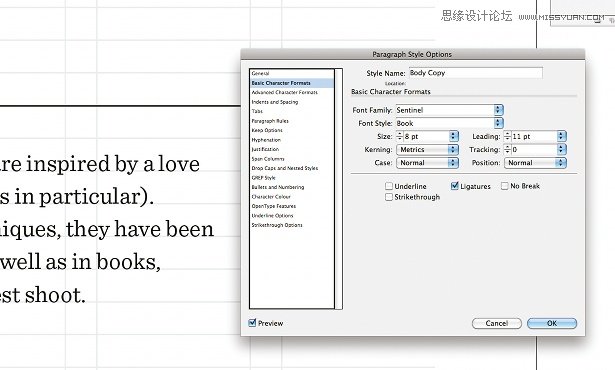The image size is (615, 370).
Task: Open Bullets and Numbering category
Action: click(x=278, y=187)
